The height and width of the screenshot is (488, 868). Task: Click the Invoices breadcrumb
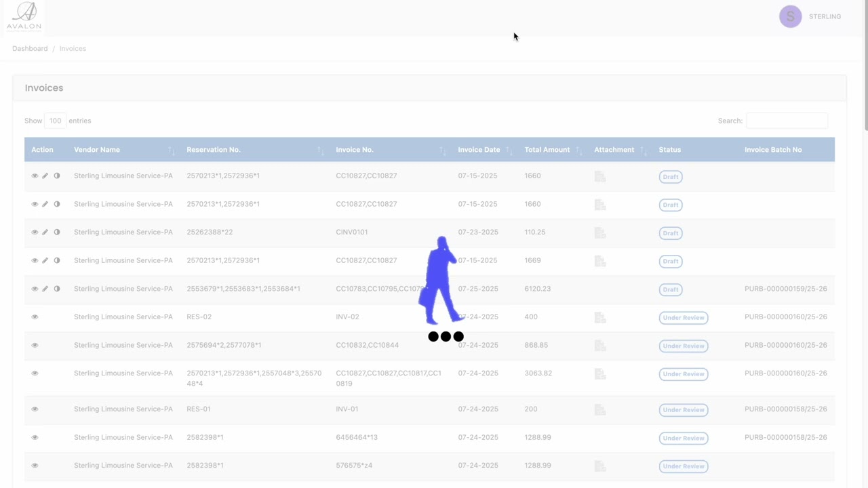73,49
